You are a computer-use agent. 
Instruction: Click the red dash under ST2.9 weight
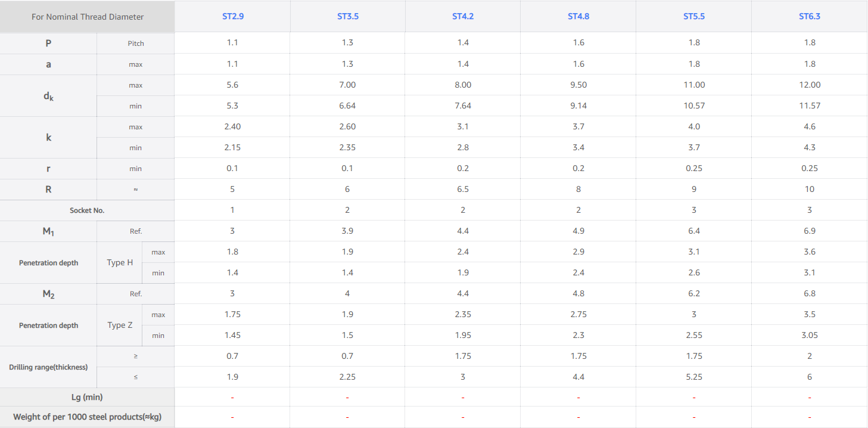point(232,417)
